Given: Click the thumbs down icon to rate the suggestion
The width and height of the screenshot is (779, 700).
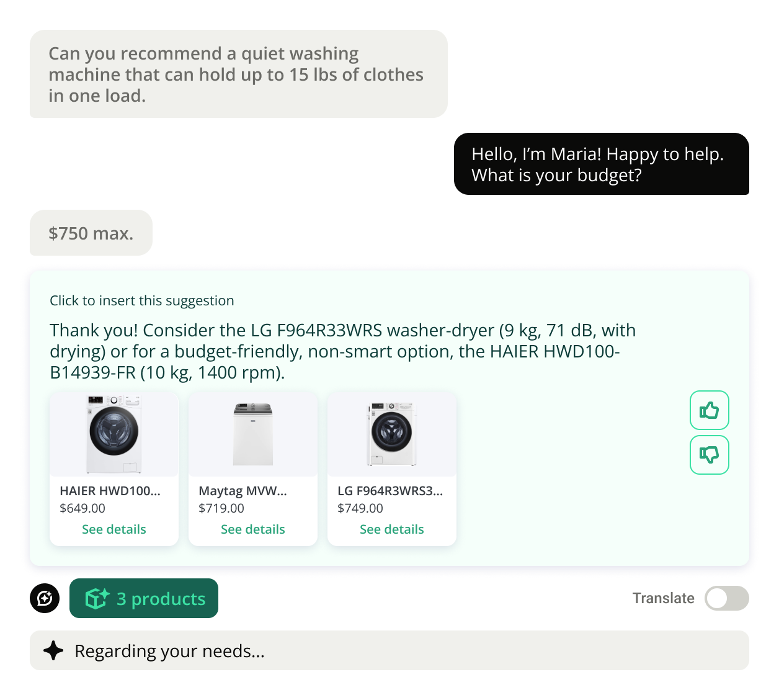Looking at the screenshot, I should 709,455.
